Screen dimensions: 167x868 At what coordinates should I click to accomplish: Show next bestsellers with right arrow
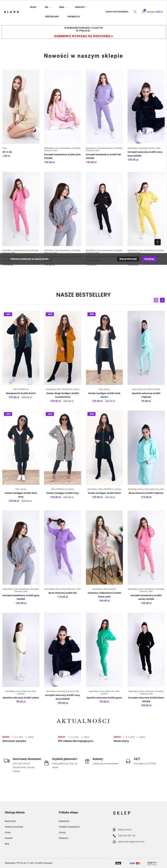pyautogui.click(x=162, y=300)
